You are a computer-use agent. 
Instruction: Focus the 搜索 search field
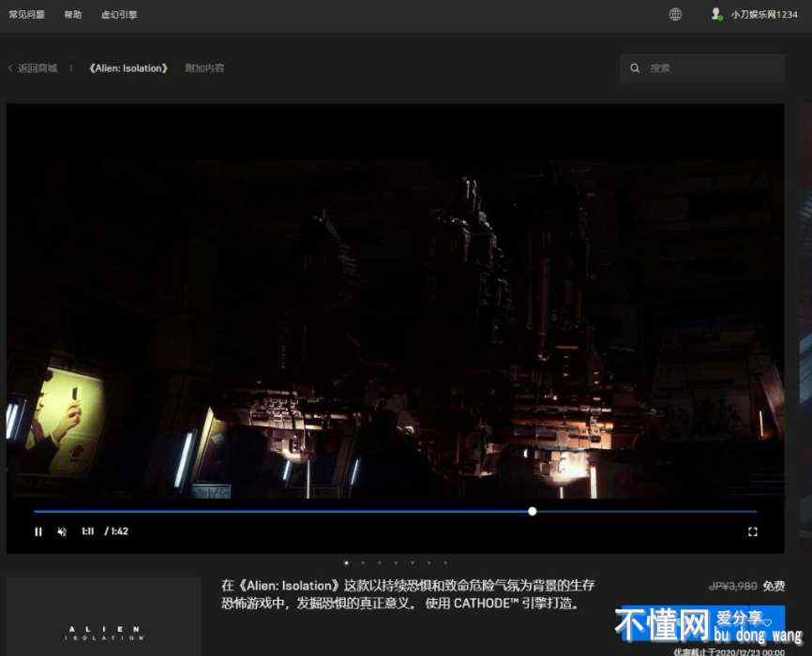click(702, 67)
